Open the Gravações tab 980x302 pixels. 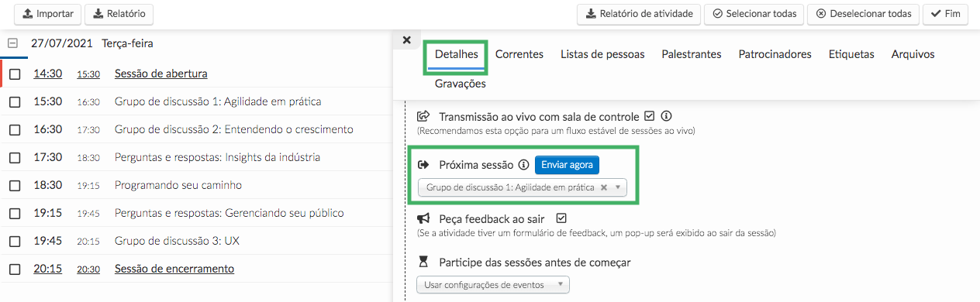pos(460,83)
